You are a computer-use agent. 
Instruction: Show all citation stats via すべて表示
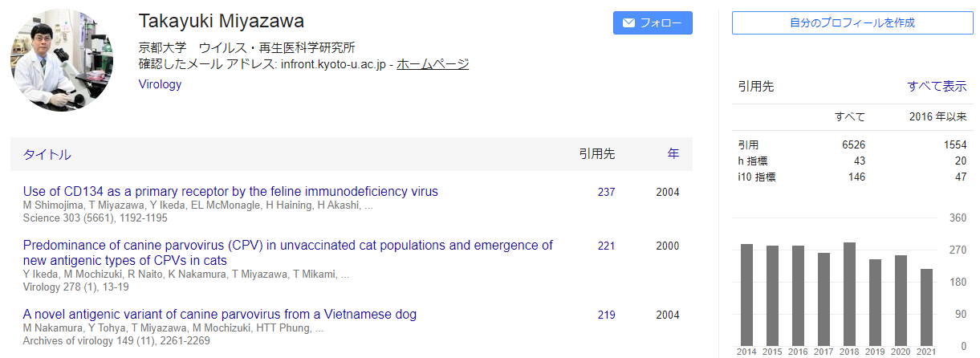pos(937,87)
